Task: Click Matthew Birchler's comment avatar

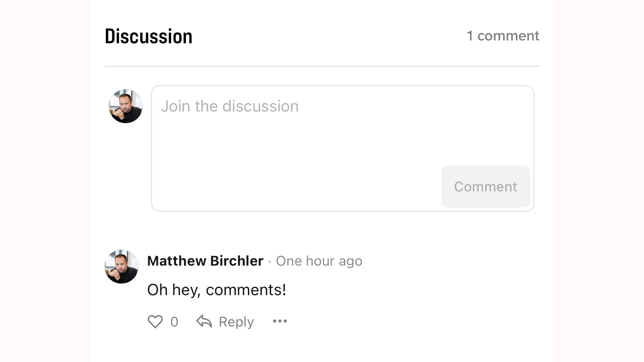Action: (x=121, y=267)
